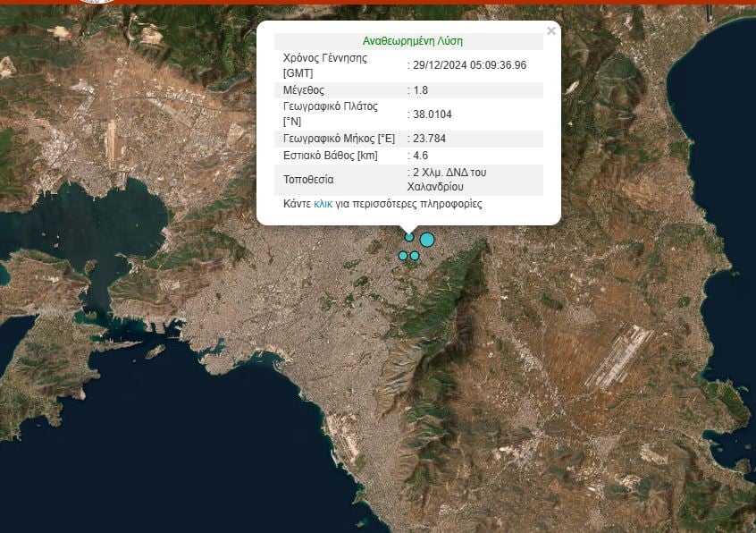
Task: Click the origin time value 29/12/2024 05:09:36.96
Action: click(469, 65)
